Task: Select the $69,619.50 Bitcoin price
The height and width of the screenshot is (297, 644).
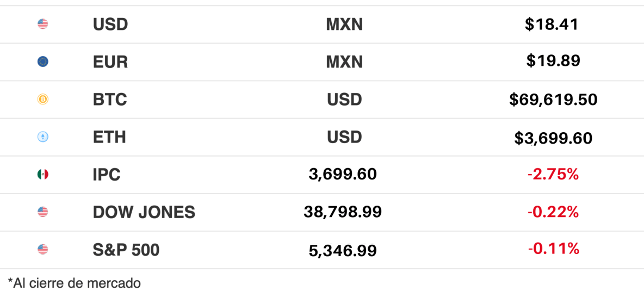Action: click(553, 100)
